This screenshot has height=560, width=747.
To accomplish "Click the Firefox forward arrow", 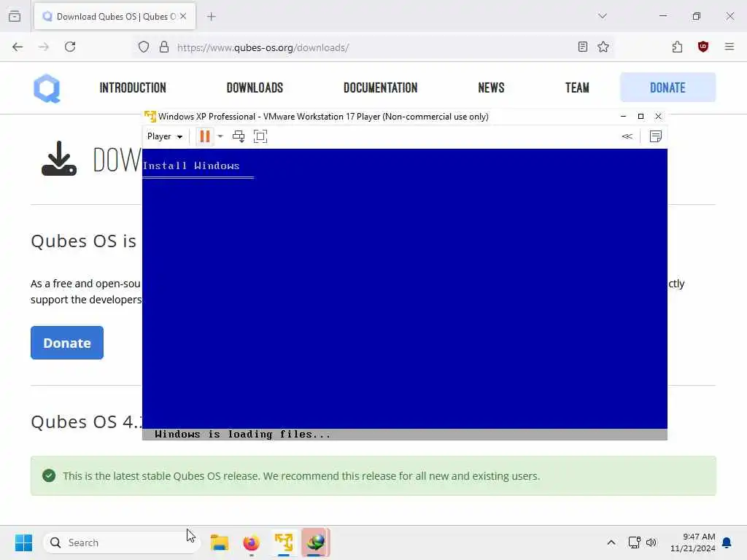I will [x=44, y=47].
